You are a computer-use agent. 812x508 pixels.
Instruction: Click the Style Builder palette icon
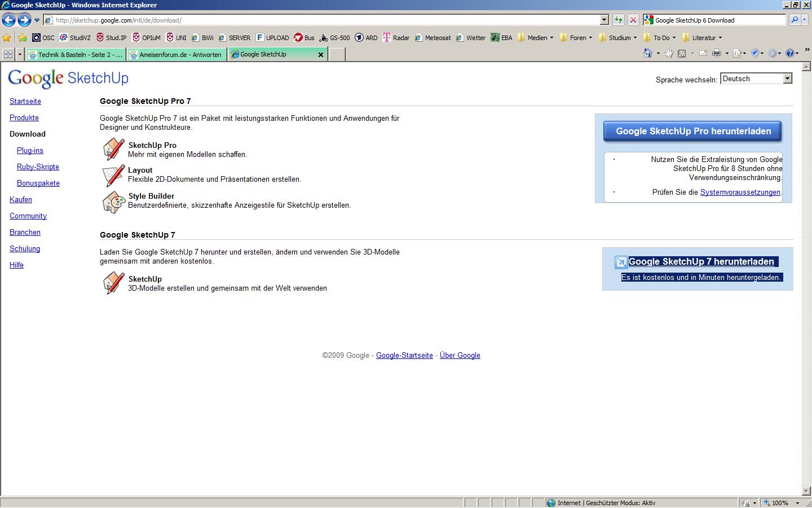tap(113, 202)
